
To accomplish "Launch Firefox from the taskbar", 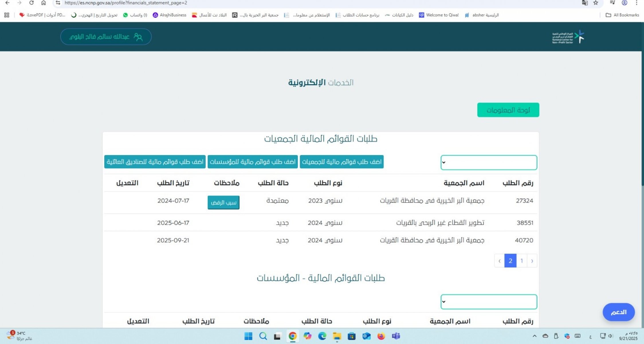I will pos(381,336).
